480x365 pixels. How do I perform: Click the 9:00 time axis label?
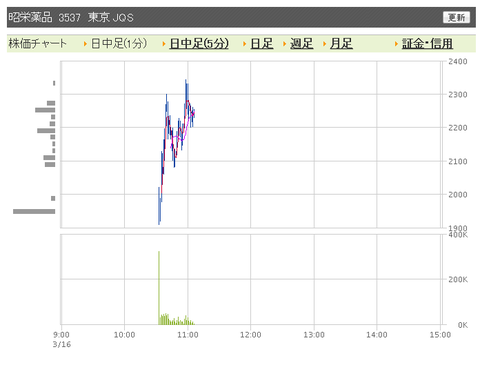click(x=61, y=335)
